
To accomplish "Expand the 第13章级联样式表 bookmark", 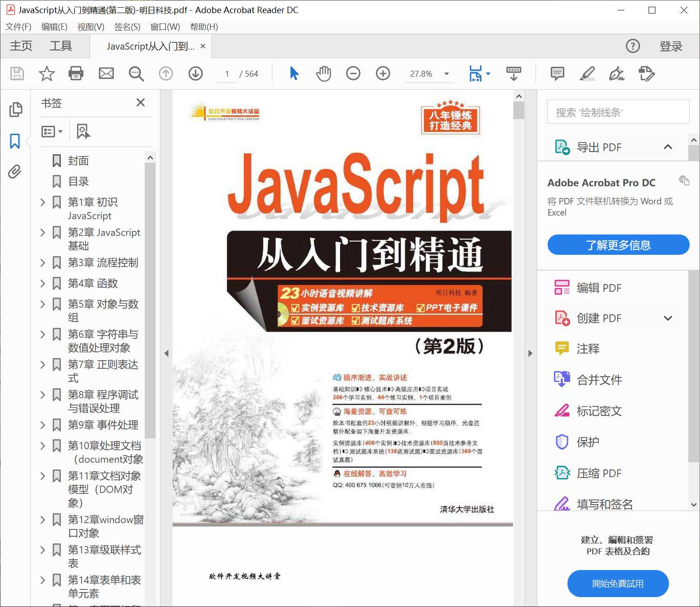I will 43,550.
